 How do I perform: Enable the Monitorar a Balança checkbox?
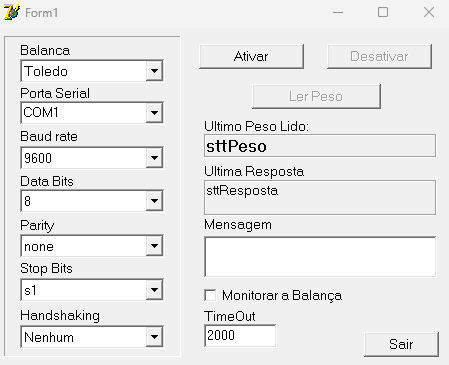point(210,295)
